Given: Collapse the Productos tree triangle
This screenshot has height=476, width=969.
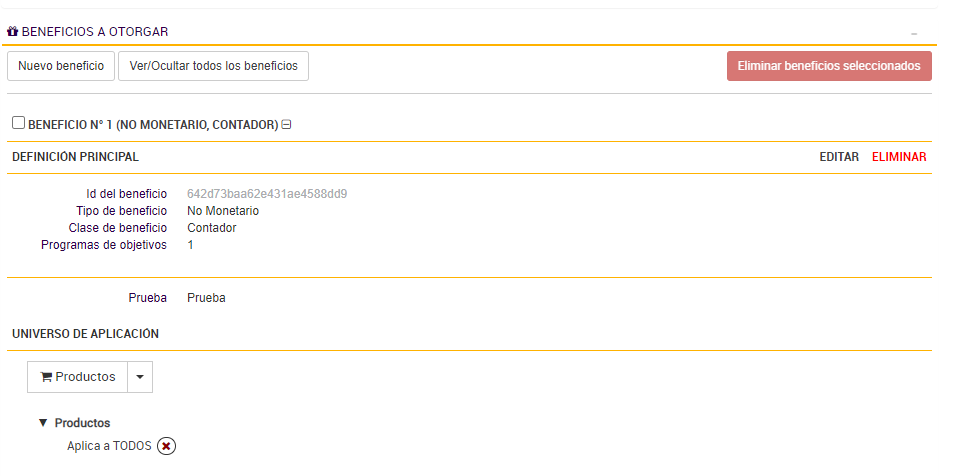Looking at the screenshot, I should tap(43, 423).
